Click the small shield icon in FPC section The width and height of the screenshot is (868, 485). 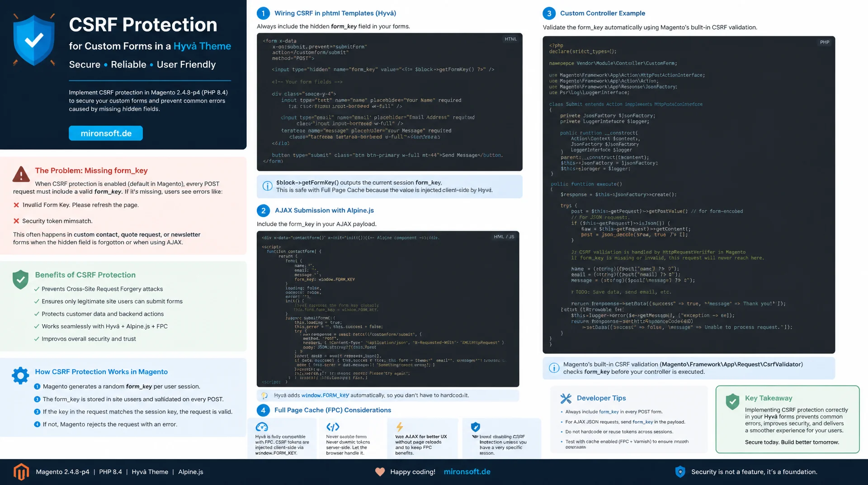coord(475,427)
